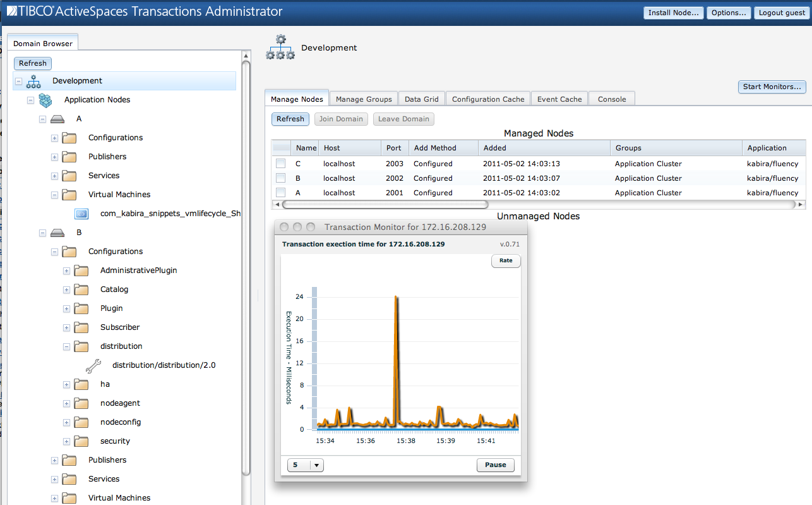
Task: Click the Install Node button
Action: coord(673,12)
